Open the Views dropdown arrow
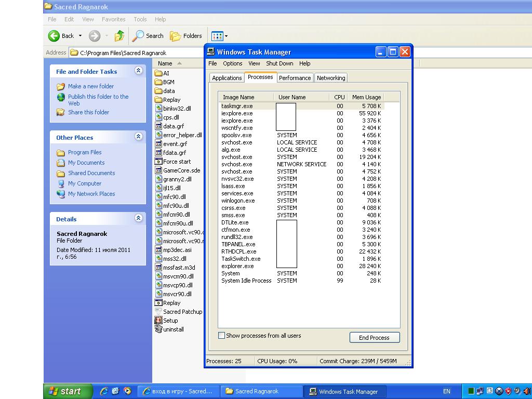 pyautogui.click(x=227, y=36)
